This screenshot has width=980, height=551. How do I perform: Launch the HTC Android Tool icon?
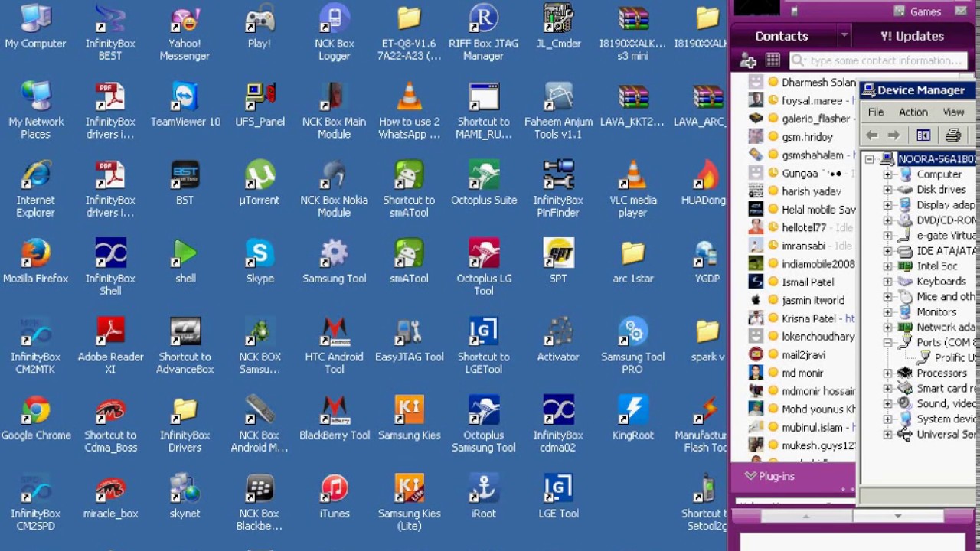pos(335,345)
